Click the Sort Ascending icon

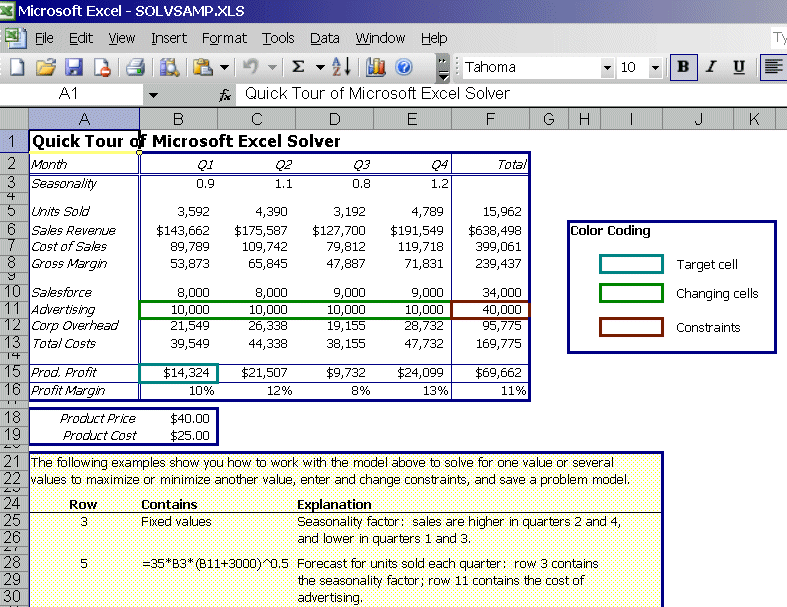click(342, 67)
